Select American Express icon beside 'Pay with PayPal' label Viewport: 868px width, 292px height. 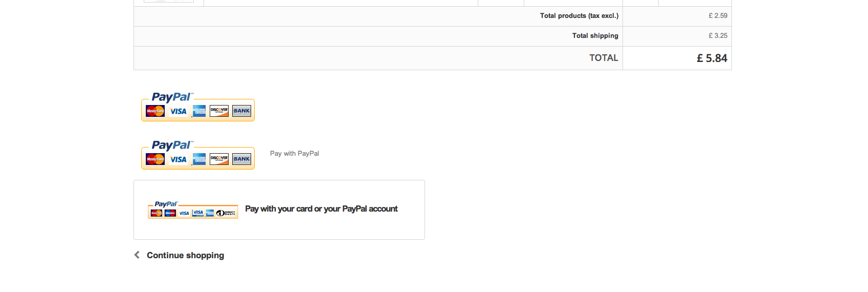click(x=199, y=159)
